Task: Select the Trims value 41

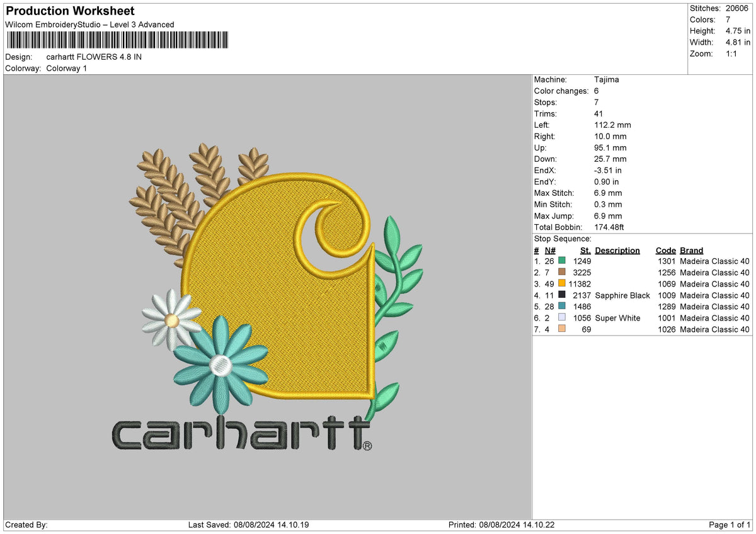Action: (x=599, y=113)
